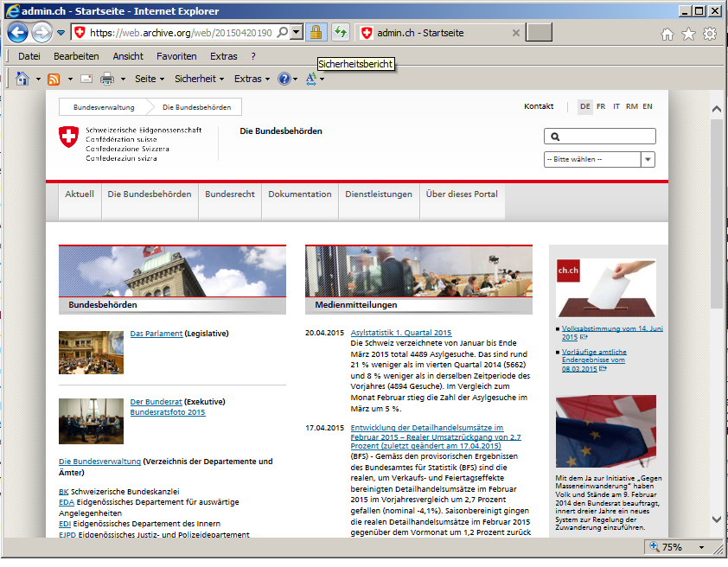Click the Der Bundesrat link
The width and height of the screenshot is (728, 567).
point(156,401)
